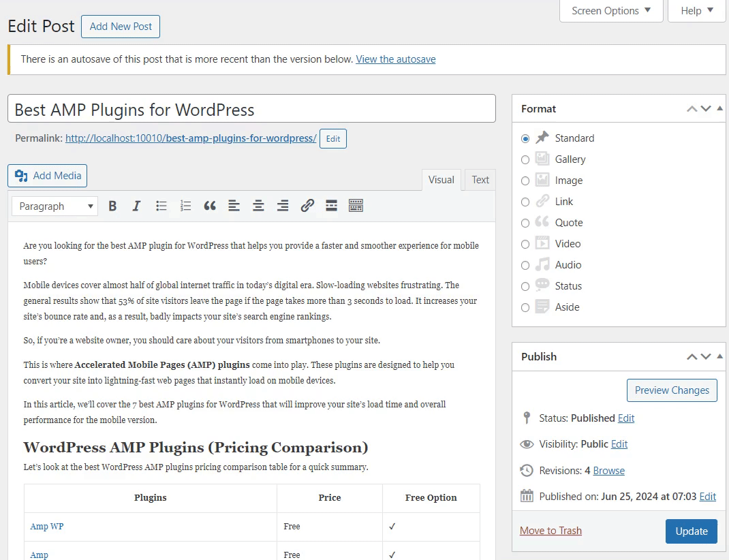Select the Aside post format radio
This screenshot has height=560, width=729.
pos(525,308)
